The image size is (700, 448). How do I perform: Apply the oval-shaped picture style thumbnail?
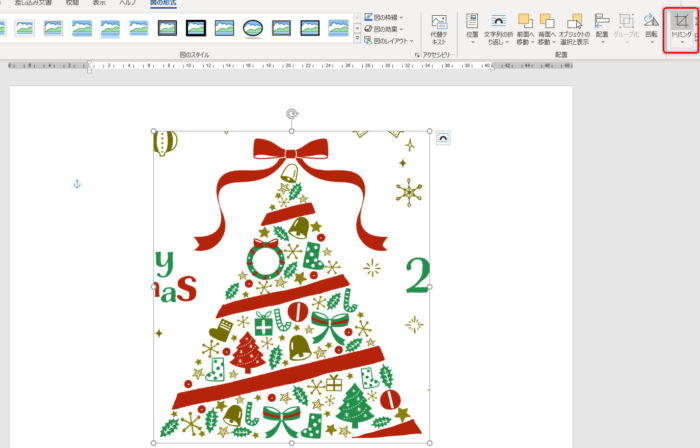click(x=254, y=28)
